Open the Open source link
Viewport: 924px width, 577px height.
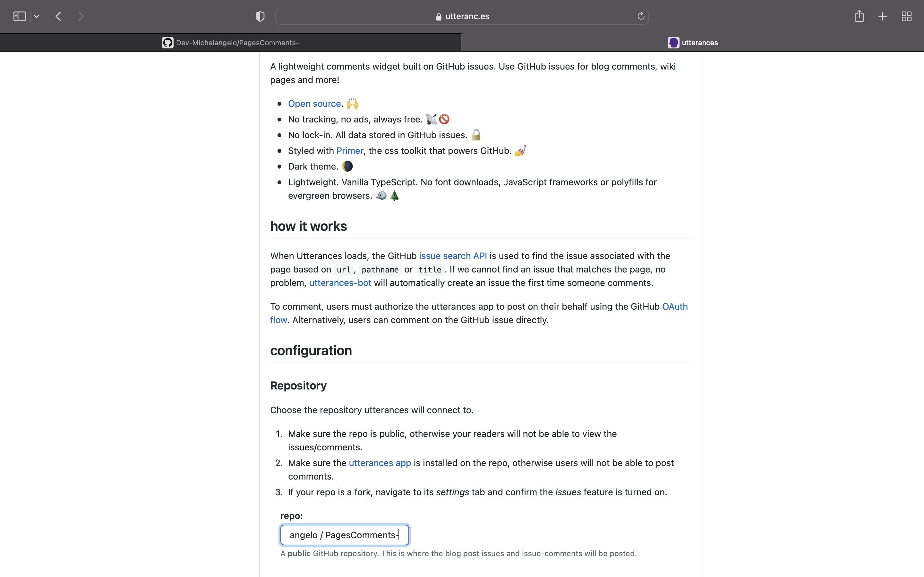314,104
